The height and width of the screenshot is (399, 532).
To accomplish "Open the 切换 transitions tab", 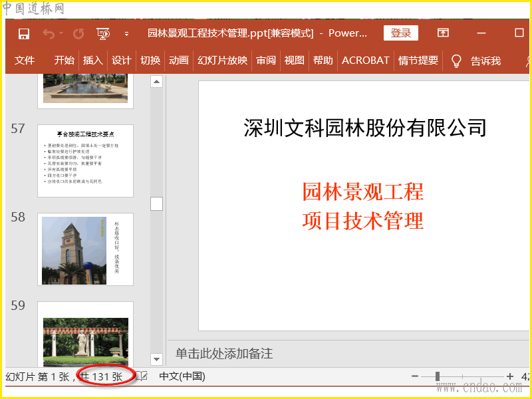I will 150,61.
